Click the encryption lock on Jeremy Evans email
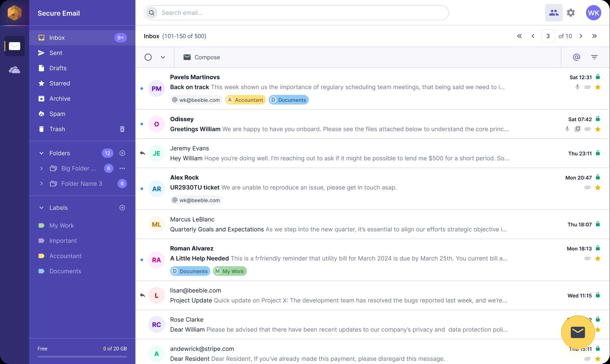Image resolution: width=610 pixels, height=364 pixels. (x=598, y=153)
